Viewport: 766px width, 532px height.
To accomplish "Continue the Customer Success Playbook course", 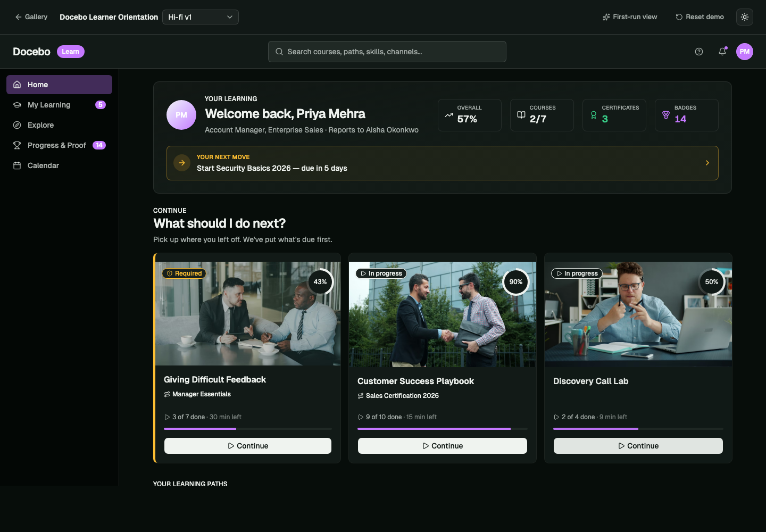I will 443,446.
